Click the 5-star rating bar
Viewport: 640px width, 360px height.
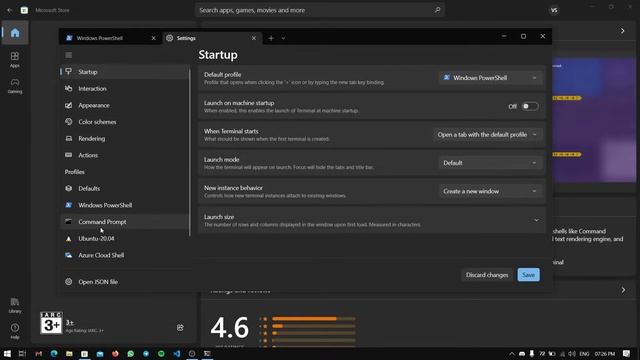coord(313,318)
